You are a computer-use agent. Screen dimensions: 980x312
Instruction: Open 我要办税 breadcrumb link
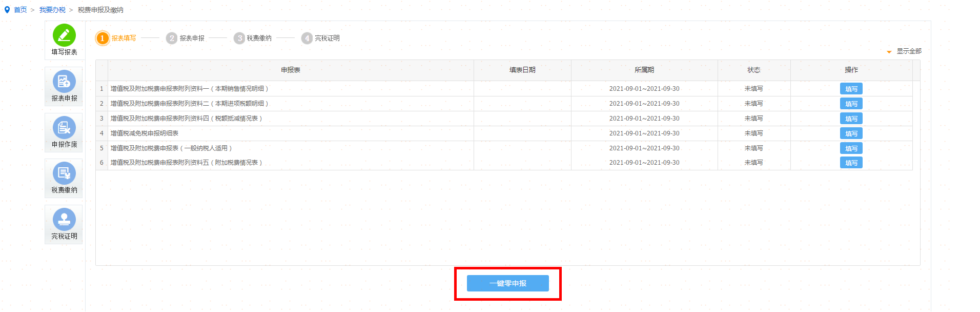(52, 10)
